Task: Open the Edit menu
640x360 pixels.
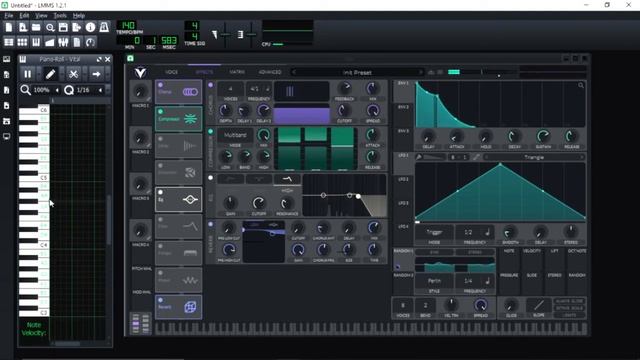Action: click(x=24, y=16)
